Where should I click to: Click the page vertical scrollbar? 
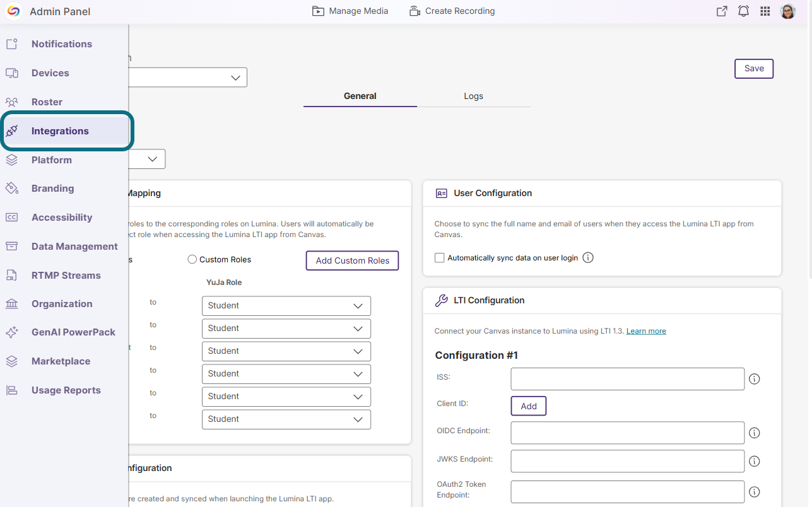[809, 151]
